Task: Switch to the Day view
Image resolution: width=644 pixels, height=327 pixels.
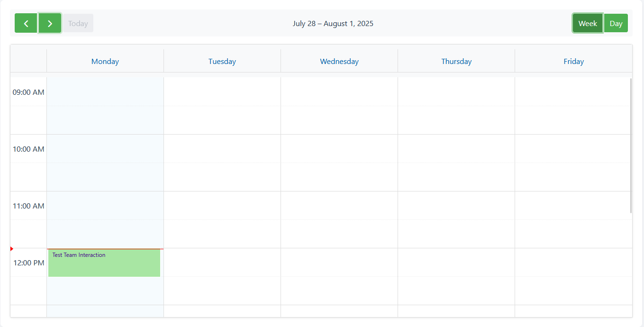Action: pos(616,23)
